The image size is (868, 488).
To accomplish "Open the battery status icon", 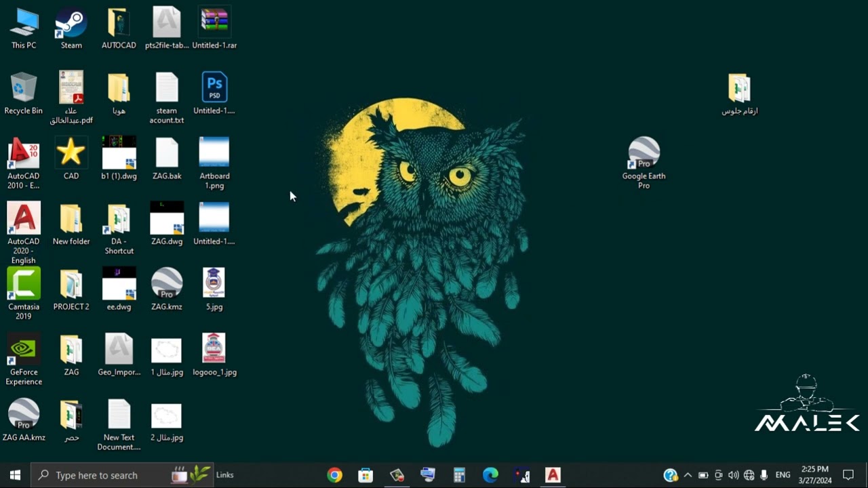I will [x=703, y=475].
